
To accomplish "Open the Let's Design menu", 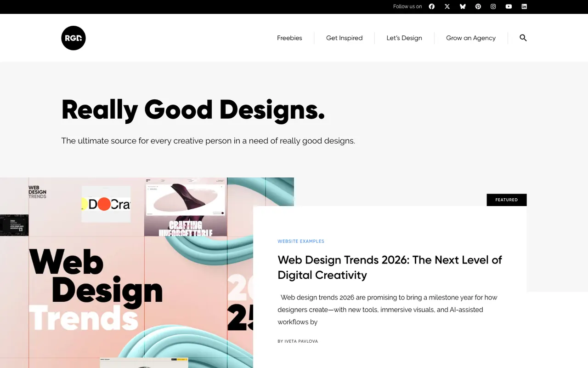I will tap(404, 38).
